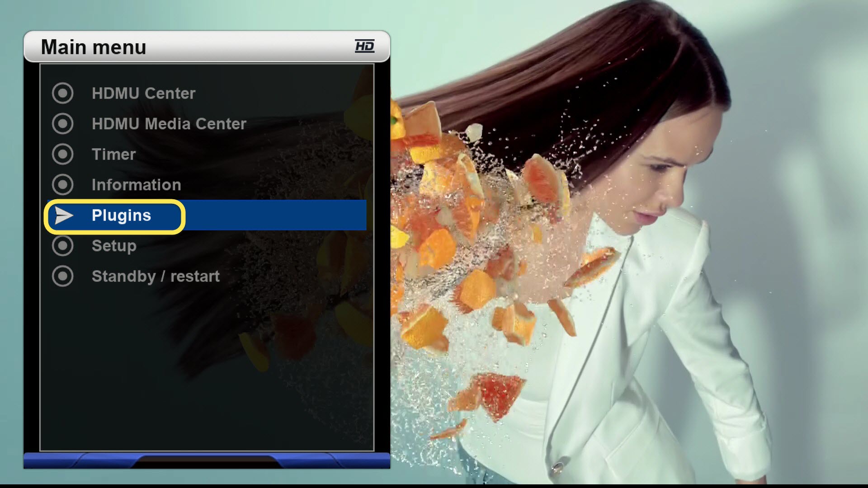This screenshot has width=868, height=488.
Task: Click the bullet icon beside HDMU Center
Action: tap(62, 94)
